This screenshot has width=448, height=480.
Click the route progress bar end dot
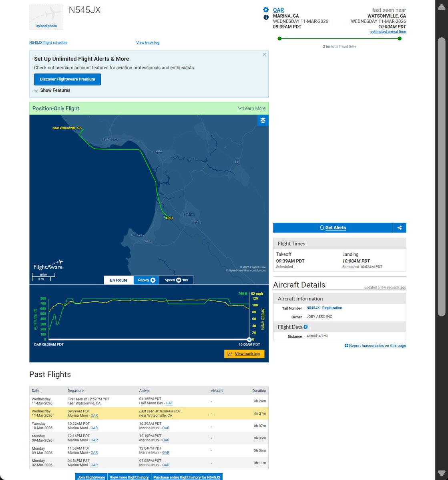tap(400, 39)
